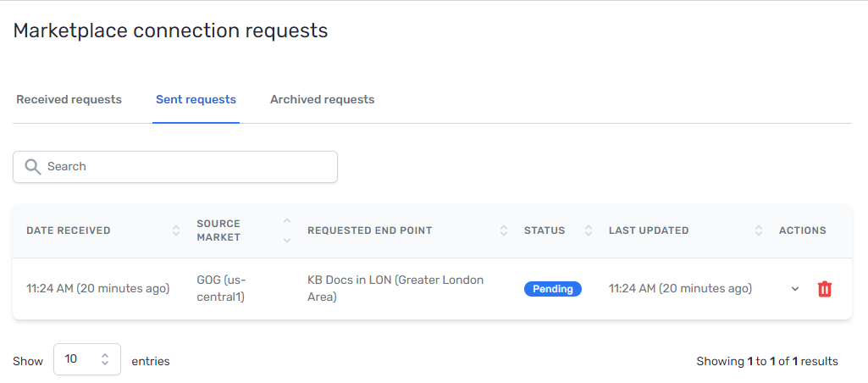Viewport: 868px width, 383px height.
Task: Click the magnifying glass search icon
Action: 33,167
